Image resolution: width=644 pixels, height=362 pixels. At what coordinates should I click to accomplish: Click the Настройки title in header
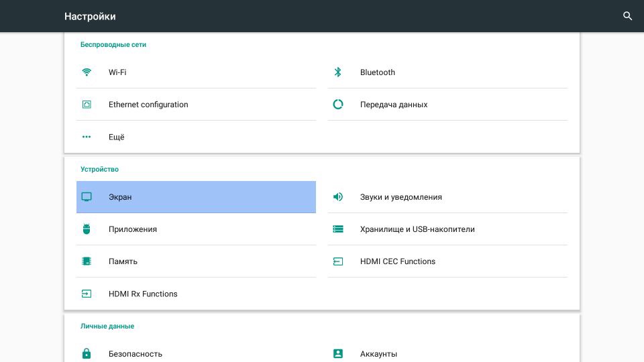(x=90, y=16)
